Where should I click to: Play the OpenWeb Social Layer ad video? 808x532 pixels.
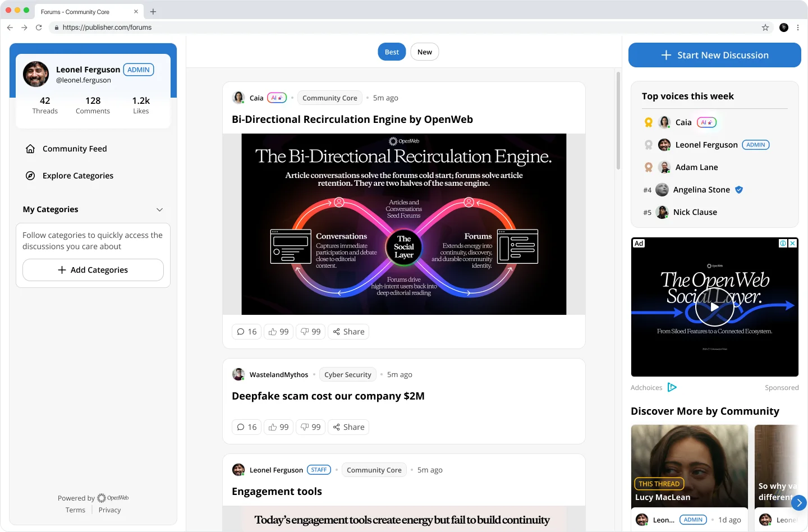(714, 307)
